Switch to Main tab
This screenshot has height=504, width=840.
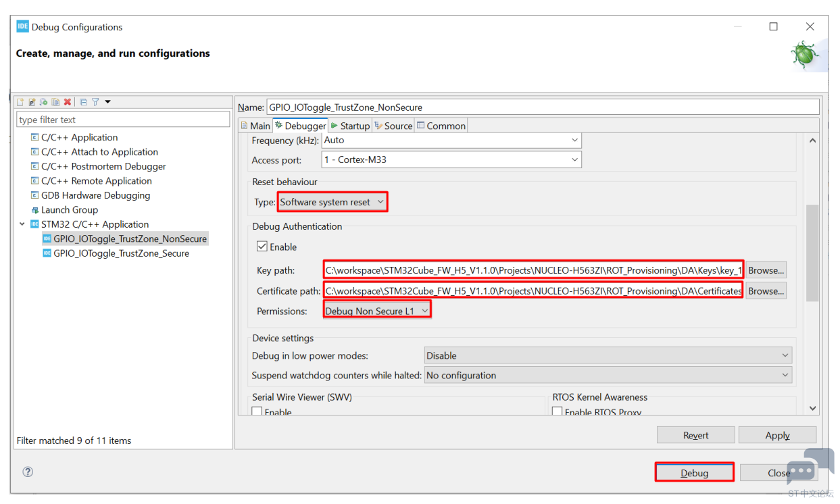tap(255, 126)
